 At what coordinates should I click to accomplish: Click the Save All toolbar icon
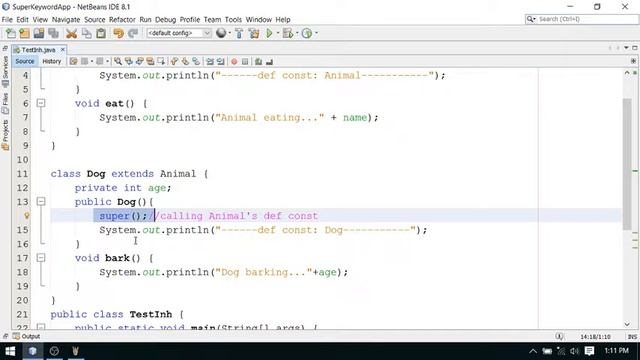(53, 33)
